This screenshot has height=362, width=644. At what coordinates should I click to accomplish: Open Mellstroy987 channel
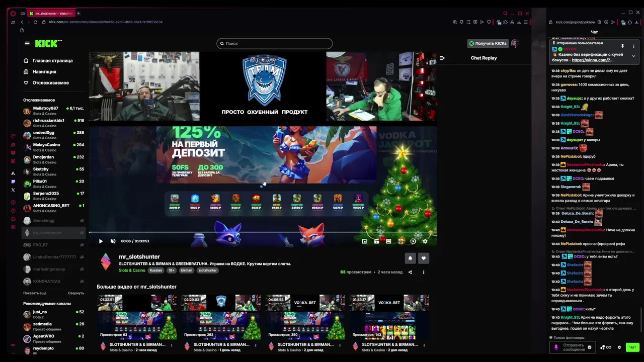(54, 111)
